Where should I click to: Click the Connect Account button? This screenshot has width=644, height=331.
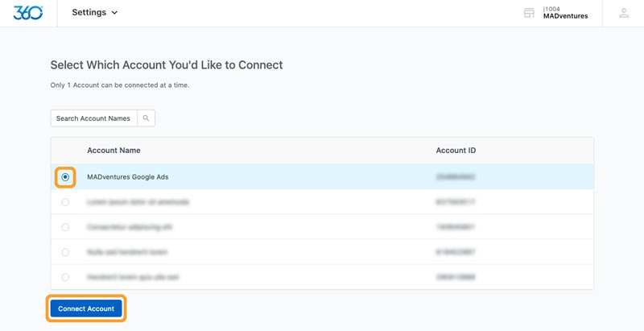[86, 308]
